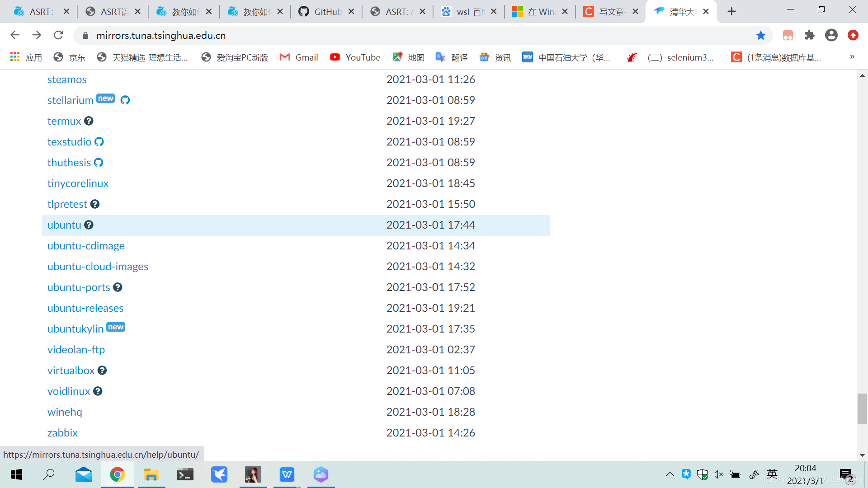Open the ubuntu mirror link
868x488 pixels.
click(64, 225)
